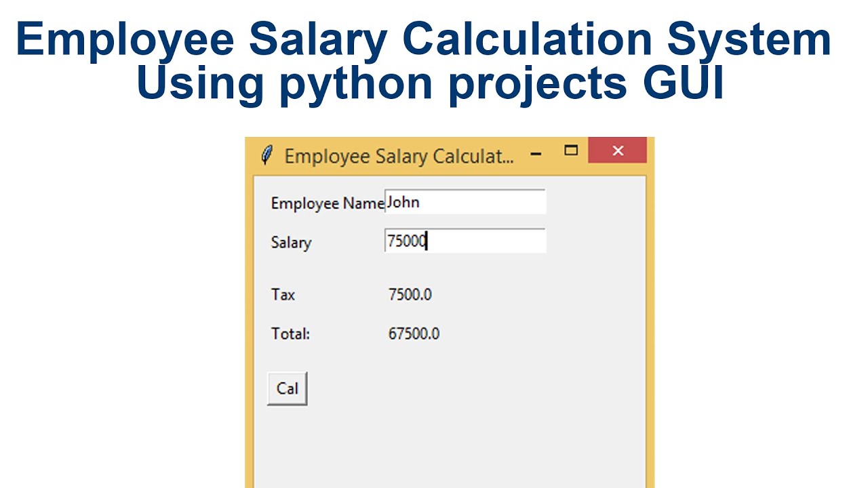
Task: Open the window system menu via the Tkinter icon
Action: point(268,155)
